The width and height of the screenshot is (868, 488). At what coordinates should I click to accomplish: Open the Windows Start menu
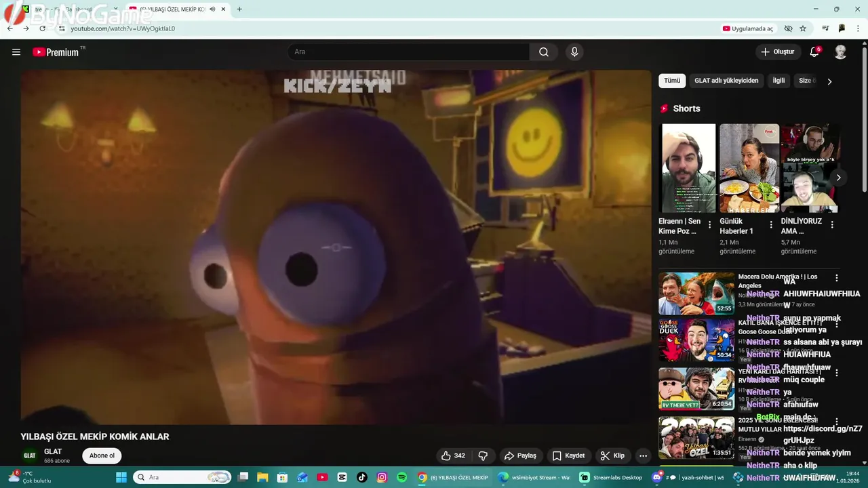121,477
